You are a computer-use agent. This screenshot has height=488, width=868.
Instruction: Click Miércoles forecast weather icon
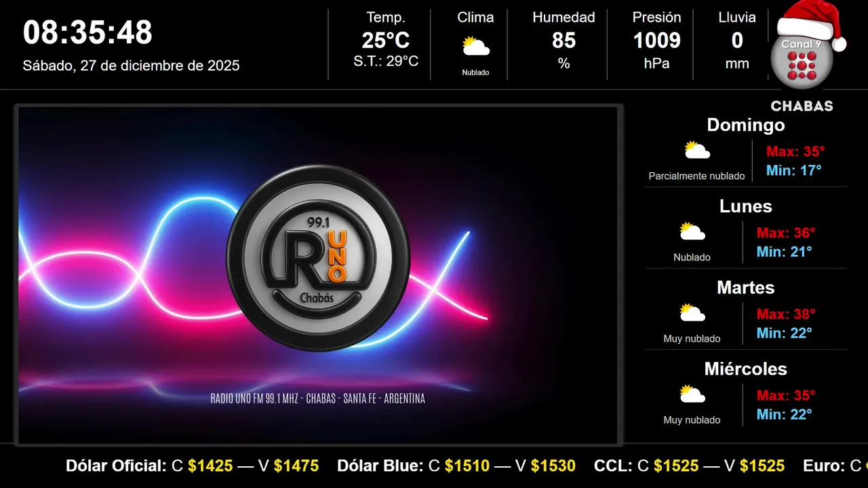(x=692, y=394)
